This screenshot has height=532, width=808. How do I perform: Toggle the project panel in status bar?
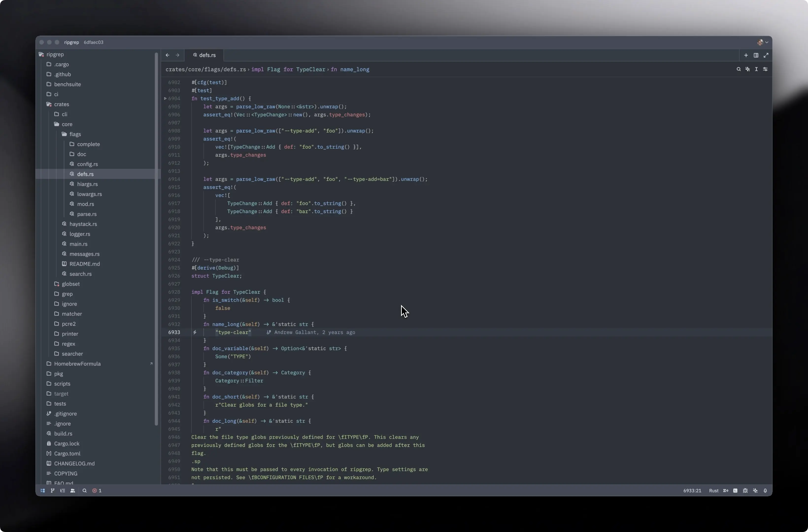tap(43, 491)
